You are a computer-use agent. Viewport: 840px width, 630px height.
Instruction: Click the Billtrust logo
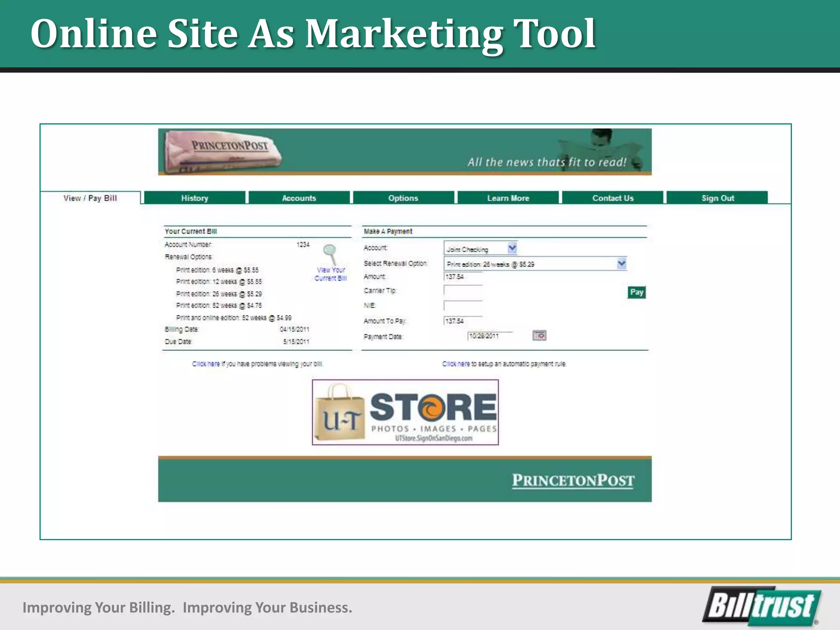762,606
